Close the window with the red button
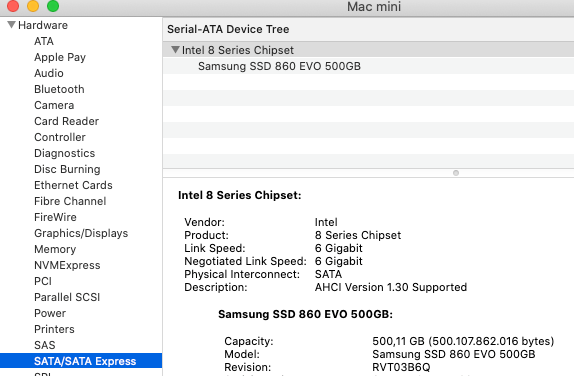This screenshot has height=376, width=574. click(x=13, y=6)
